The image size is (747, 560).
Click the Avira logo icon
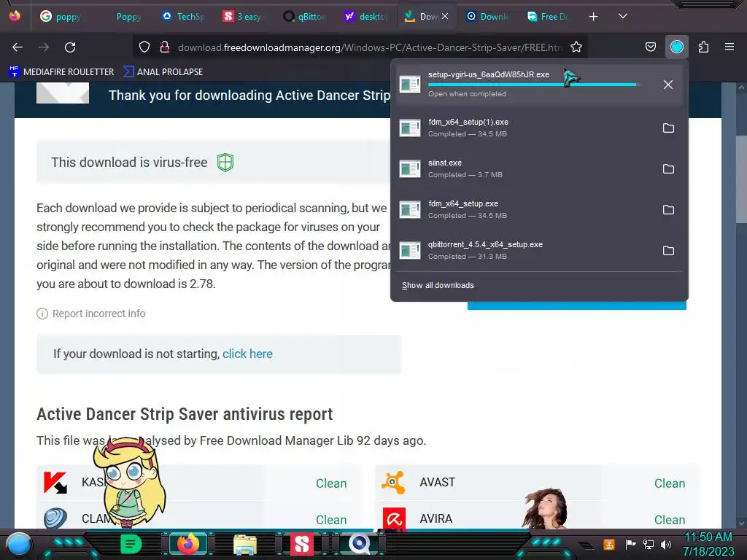point(394,519)
